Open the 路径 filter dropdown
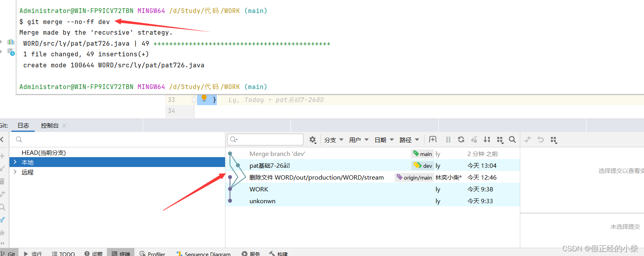The height and width of the screenshot is (256, 644). 409,140
